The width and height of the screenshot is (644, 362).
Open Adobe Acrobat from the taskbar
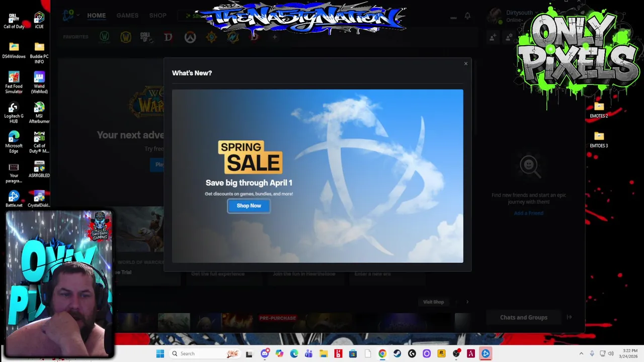pyautogui.click(x=471, y=353)
